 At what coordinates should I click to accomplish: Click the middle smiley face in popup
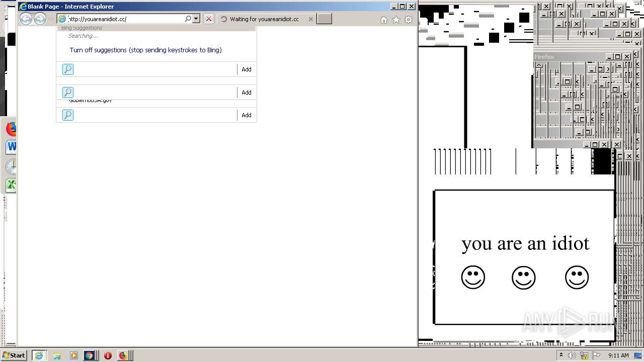(524, 277)
